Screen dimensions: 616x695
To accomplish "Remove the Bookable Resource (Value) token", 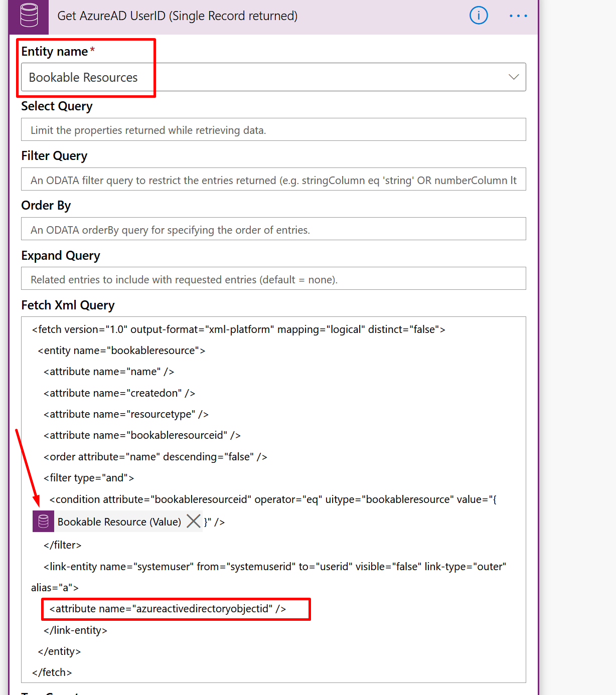I will click(193, 522).
